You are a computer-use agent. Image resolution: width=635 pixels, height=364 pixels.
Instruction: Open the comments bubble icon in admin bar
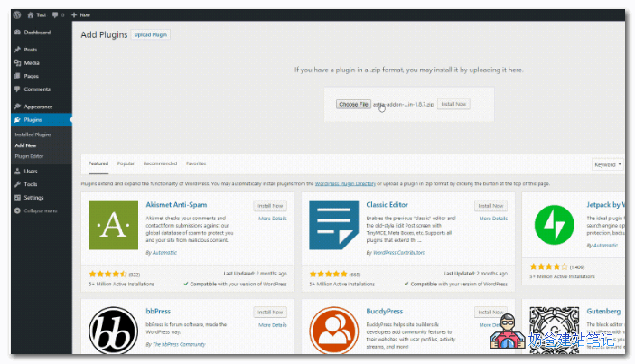pos(55,15)
